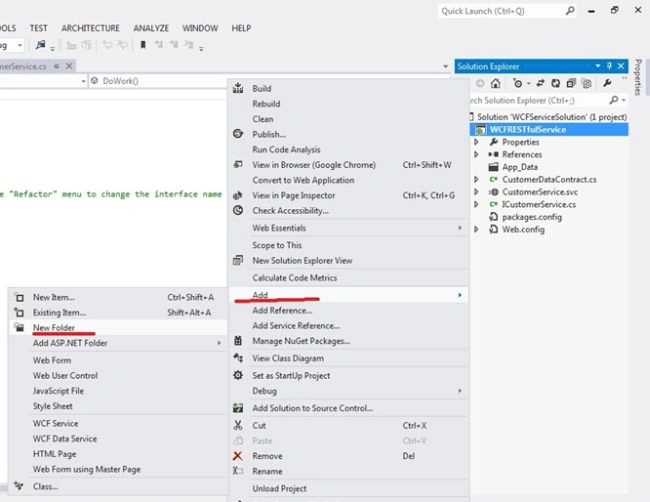
Task: Click in the Quick Launch search box
Action: [502, 11]
